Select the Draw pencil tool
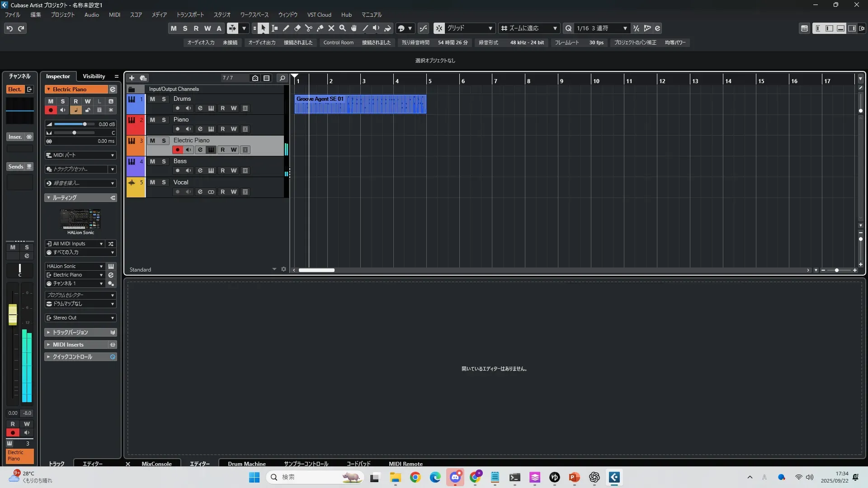This screenshot has height=488, width=868. click(286, 28)
